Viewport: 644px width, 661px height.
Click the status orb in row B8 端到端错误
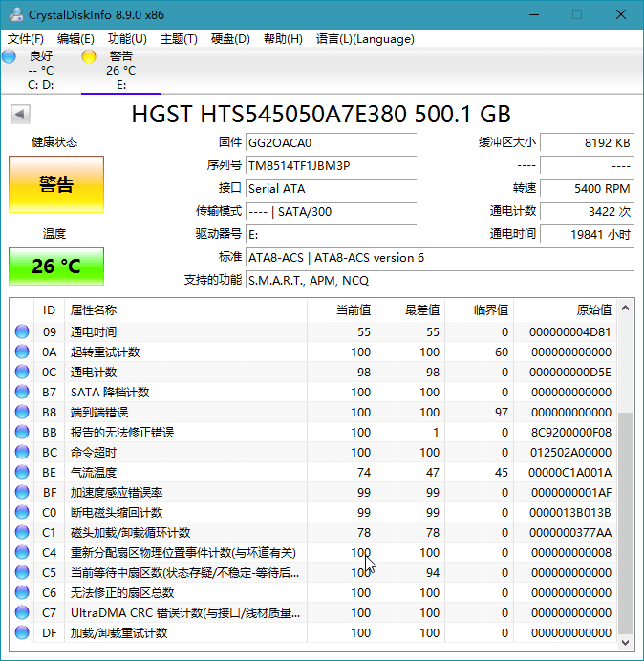point(22,412)
